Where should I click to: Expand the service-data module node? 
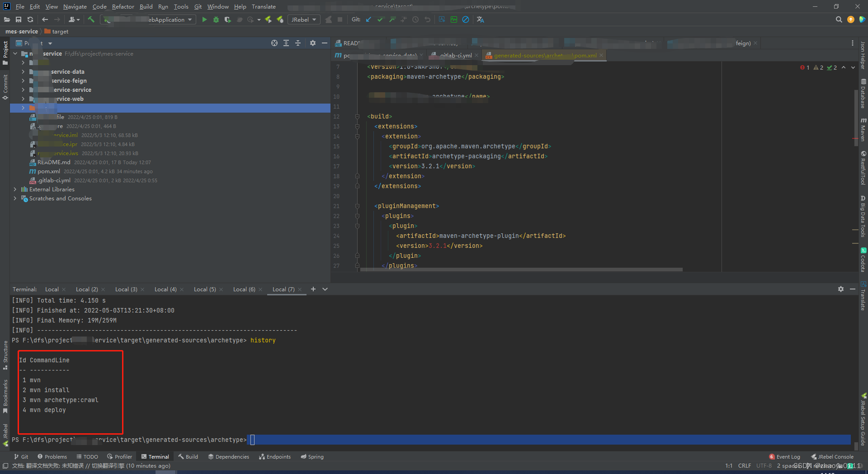(x=23, y=71)
